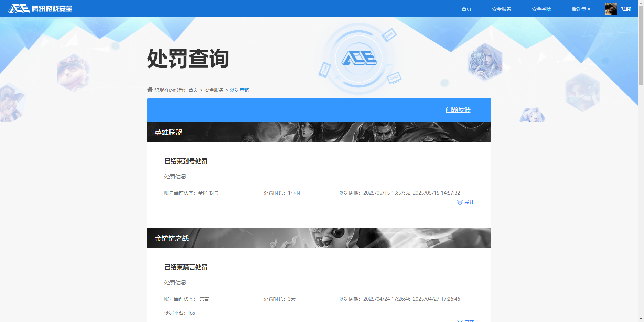Click the 账号当前状态：全区 封号 text
The height and width of the screenshot is (322, 644).
click(x=191, y=193)
